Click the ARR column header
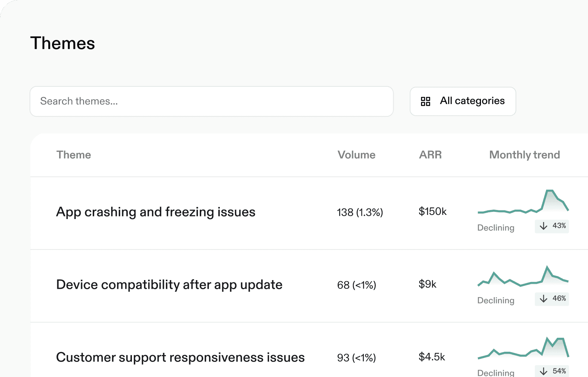The image size is (588, 377). pos(430,155)
